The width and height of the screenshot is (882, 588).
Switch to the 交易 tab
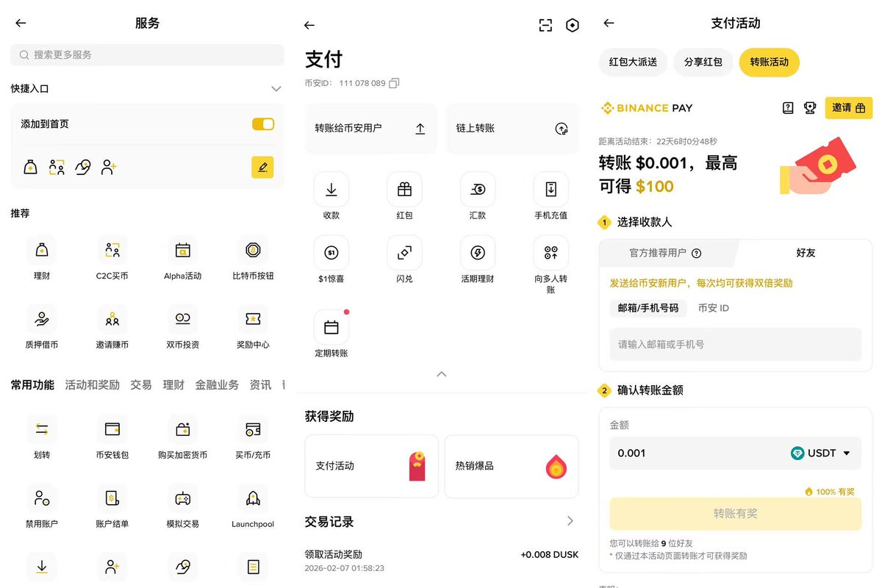point(141,385)
